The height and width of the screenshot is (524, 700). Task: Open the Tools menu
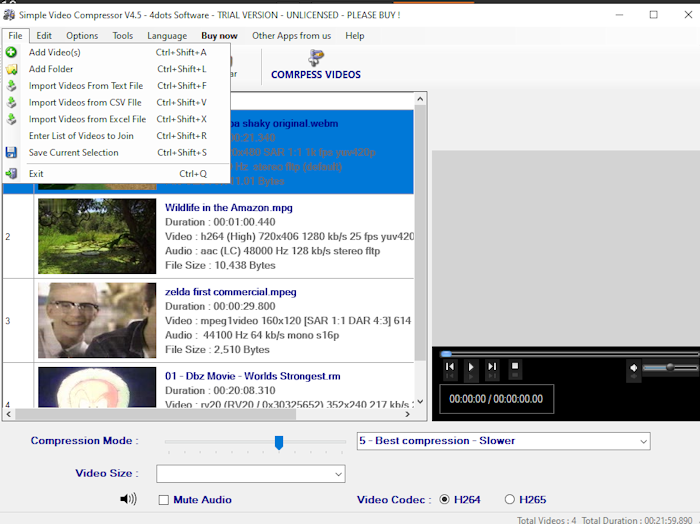[123, 36]
